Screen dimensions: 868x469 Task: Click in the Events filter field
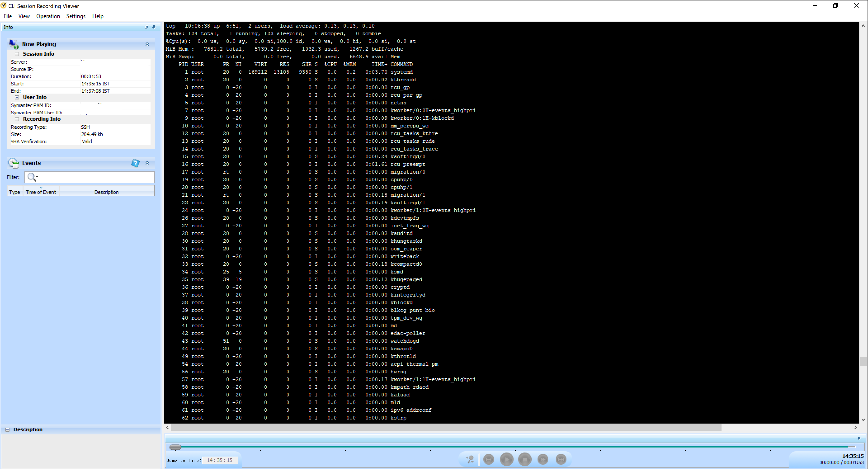[x=89, y=177]
